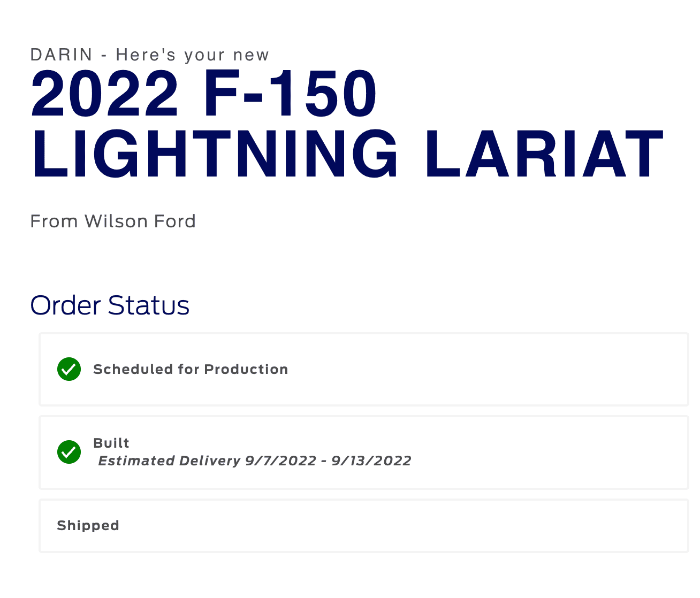Screen dimensions: 700x598
Task: Click the word Production in the first status
Action: click(246, 369)
